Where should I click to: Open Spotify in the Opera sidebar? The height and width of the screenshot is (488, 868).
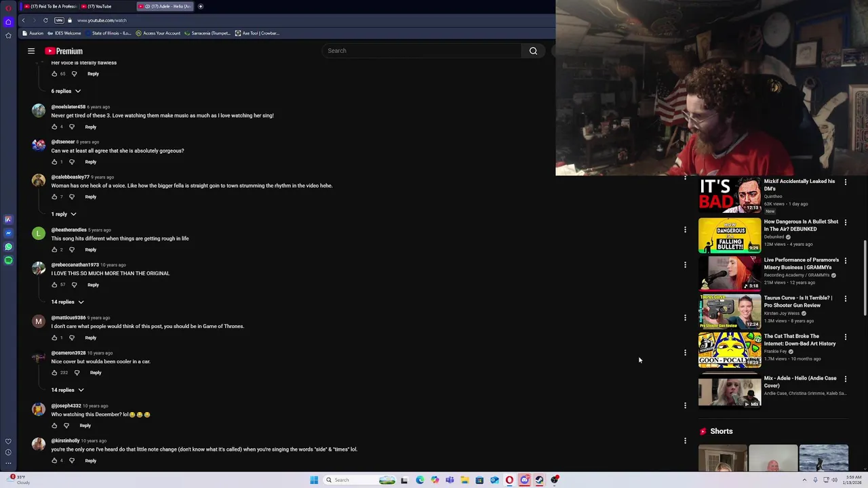click(8, 260)
